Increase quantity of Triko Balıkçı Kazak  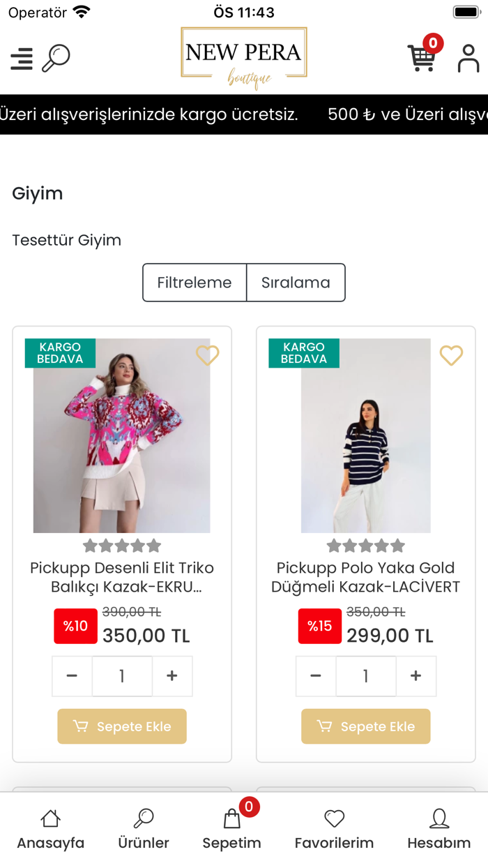172,675
